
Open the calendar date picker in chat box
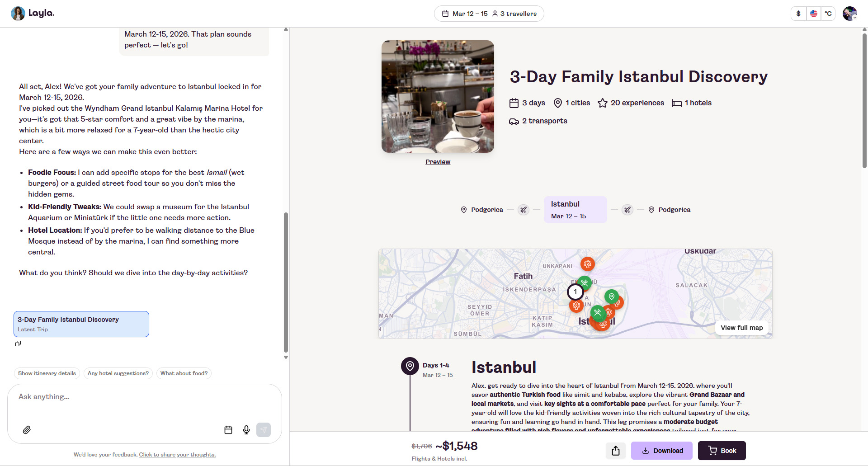(x=228, y=430)
